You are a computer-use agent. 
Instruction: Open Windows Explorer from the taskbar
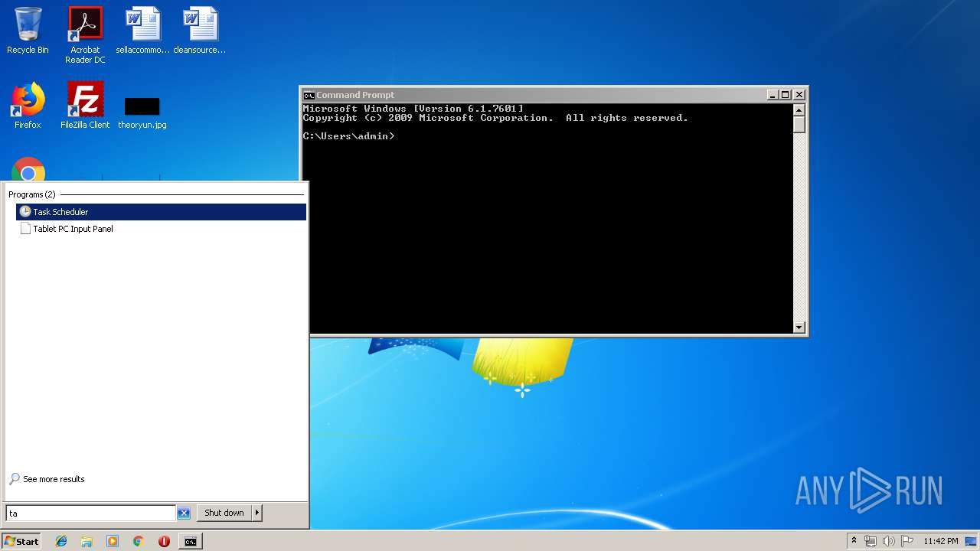click(87, 541)
